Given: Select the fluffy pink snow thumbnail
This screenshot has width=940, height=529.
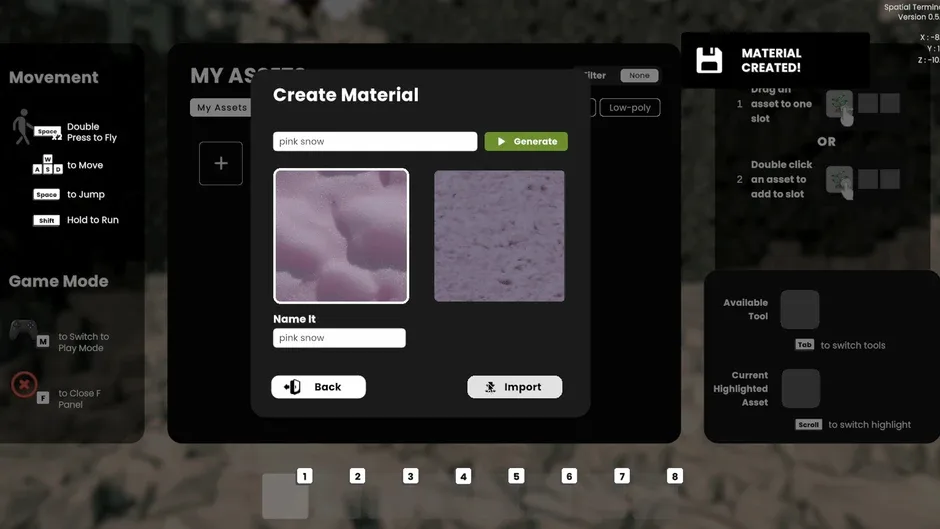Looking at the screenshot, I should (341, 236).
